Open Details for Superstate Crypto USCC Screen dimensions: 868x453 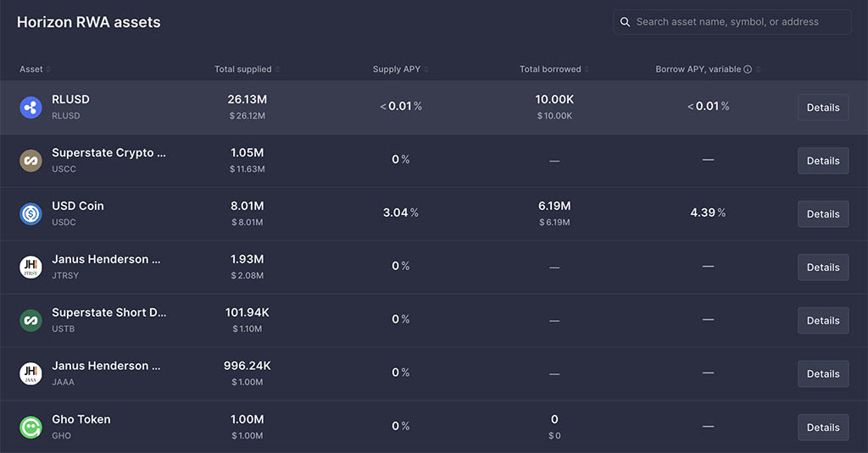point(823,161)
